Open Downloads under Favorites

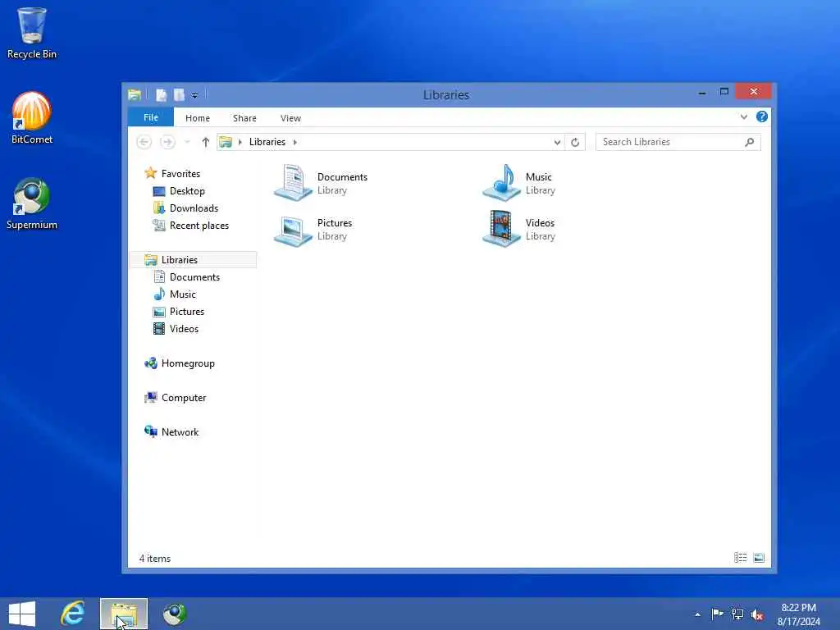coord(185,208)
